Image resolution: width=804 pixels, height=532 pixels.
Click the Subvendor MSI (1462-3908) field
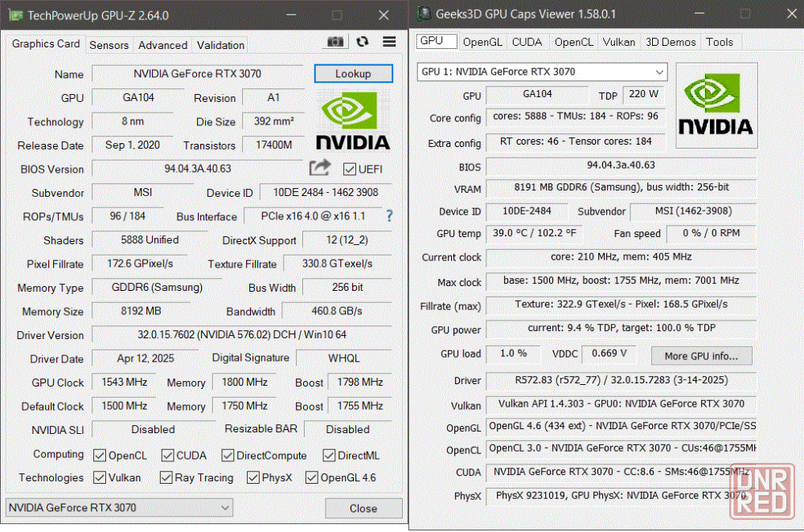[x=694, y=211]
